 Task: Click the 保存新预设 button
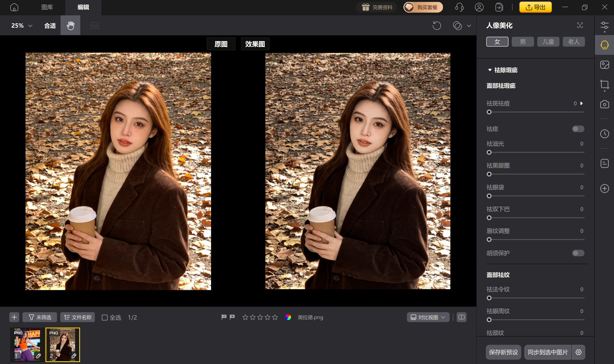pyautogui.click(x=503, y=352)
